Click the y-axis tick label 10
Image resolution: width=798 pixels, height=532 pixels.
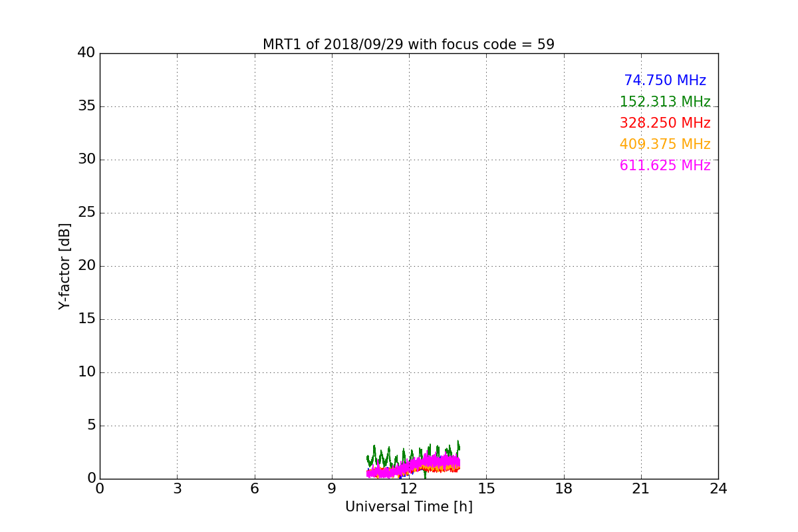86,372
